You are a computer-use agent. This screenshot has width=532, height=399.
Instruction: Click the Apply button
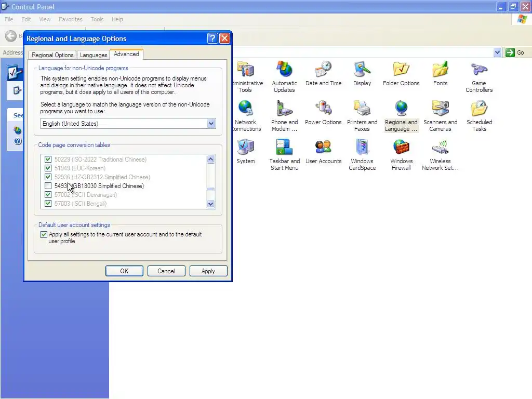(x=208, y=271)
